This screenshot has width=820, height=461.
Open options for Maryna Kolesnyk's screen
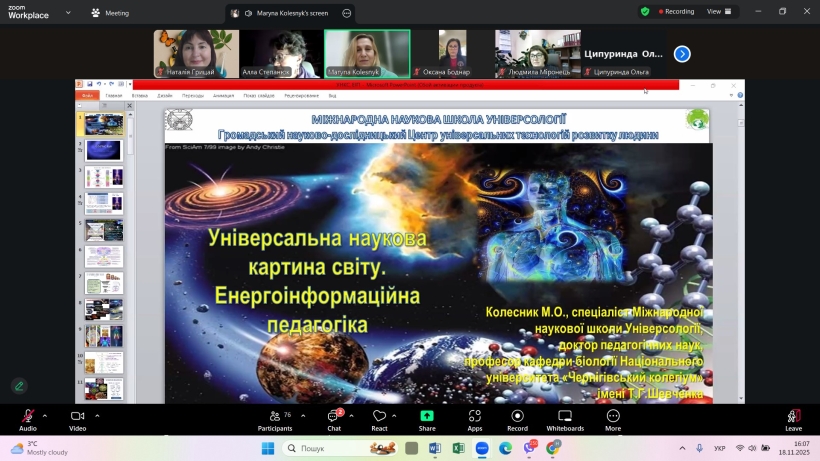pos(347,13)
